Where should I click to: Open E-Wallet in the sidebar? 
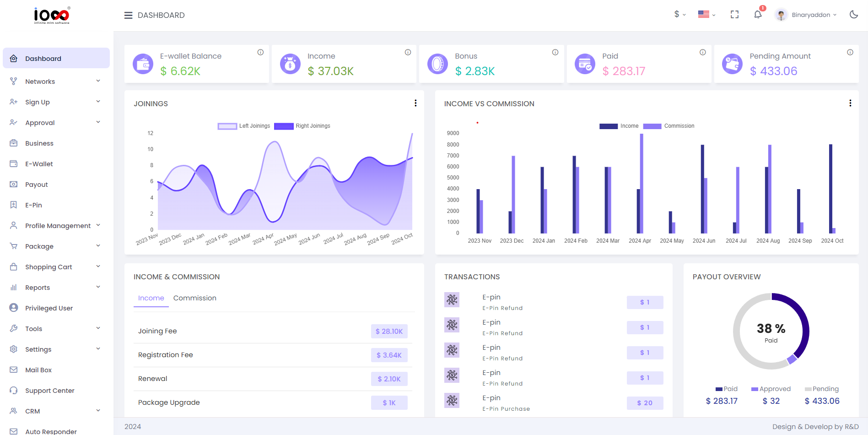56,163
